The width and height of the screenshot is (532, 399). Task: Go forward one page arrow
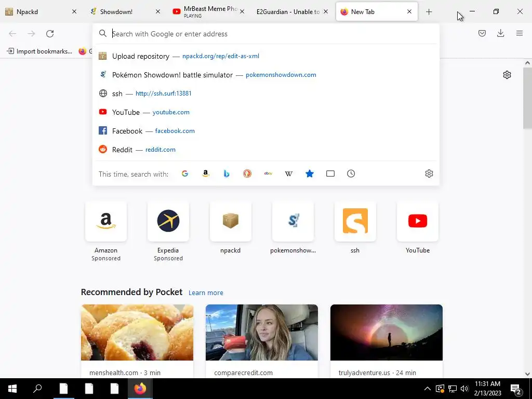[31, 34]
